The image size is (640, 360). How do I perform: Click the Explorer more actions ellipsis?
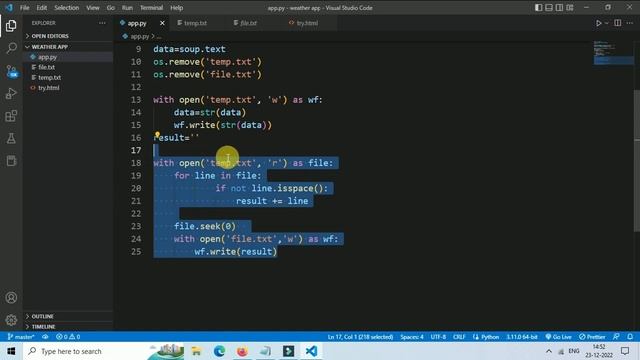coord(102,23)
